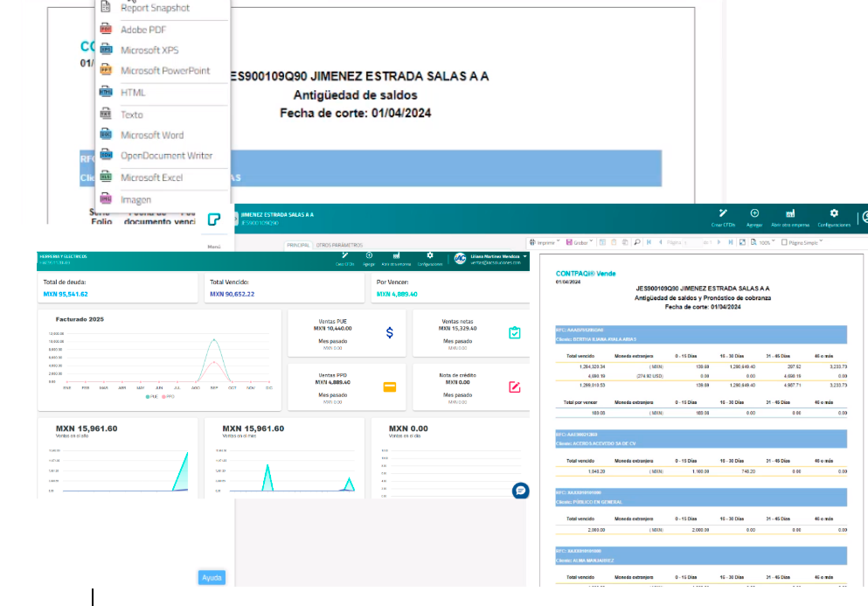
Task: Click Crear CFDIs in JIMENEZ ESTRADA header
Action: point(723,217)
